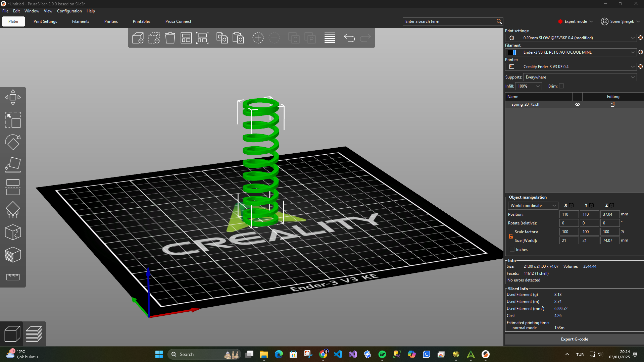Click the search term input field

click(x=450, y=21)
